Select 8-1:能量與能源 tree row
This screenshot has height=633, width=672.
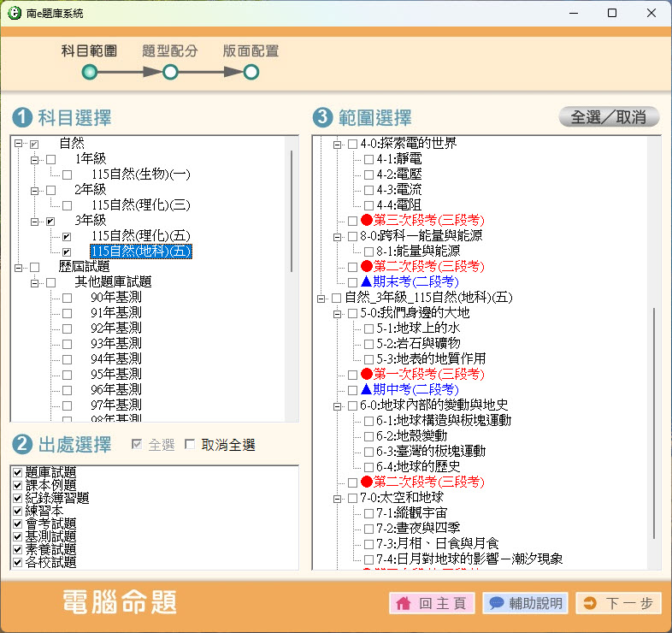[418, 251]
